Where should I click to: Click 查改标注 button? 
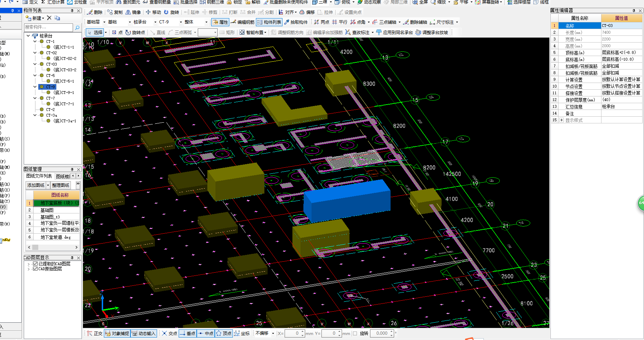[x=358, y=32]
